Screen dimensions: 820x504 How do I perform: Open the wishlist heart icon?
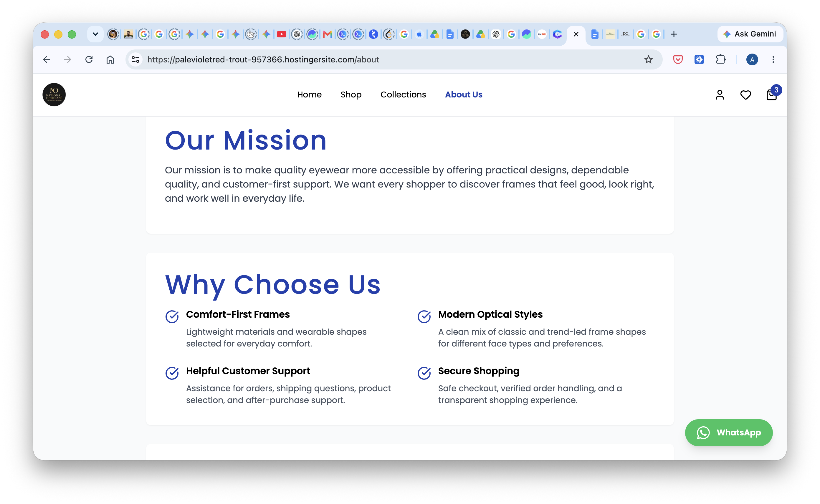tap(746, 95)
